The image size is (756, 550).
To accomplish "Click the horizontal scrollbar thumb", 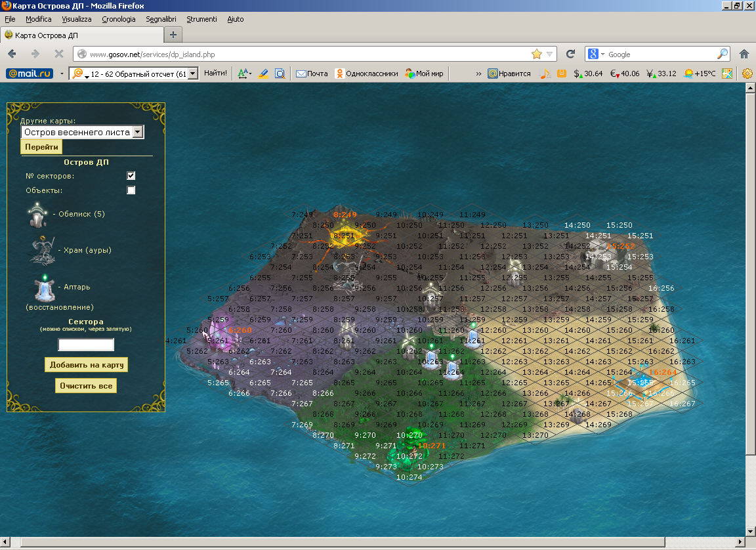I will 343,542.
